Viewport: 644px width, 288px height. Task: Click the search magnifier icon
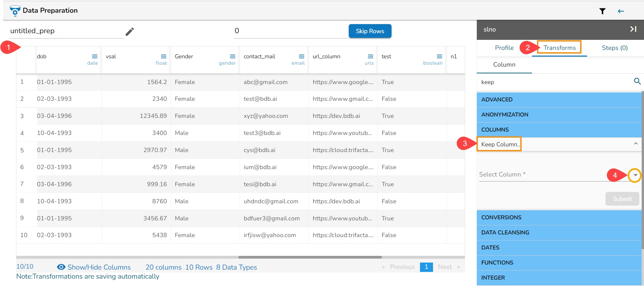click(x=637, y=81)
